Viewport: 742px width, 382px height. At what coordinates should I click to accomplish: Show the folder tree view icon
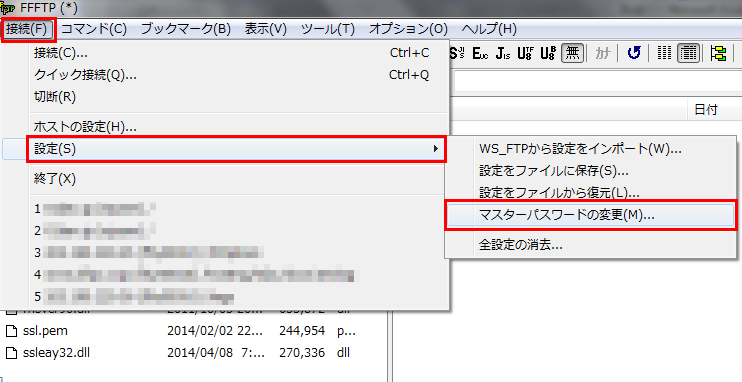[718, 53]
